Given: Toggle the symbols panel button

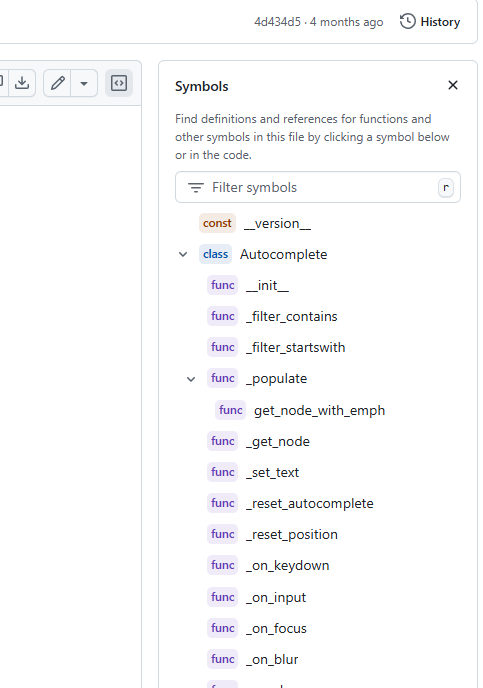Looking at the screenshot, I should [x=119, y=82].
